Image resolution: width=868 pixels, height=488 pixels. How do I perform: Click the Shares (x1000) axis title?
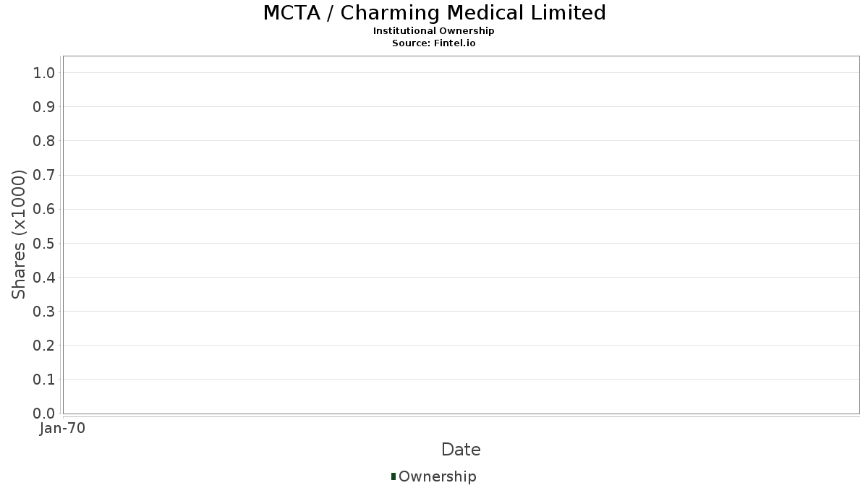(x=19, y=234)
